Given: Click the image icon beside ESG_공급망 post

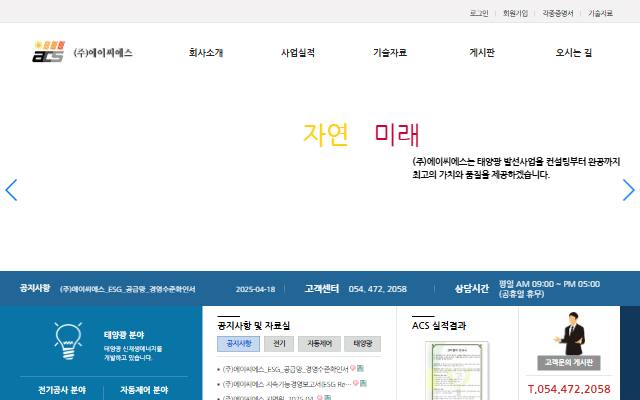Looking at the screenshot, I should (360, 368).
